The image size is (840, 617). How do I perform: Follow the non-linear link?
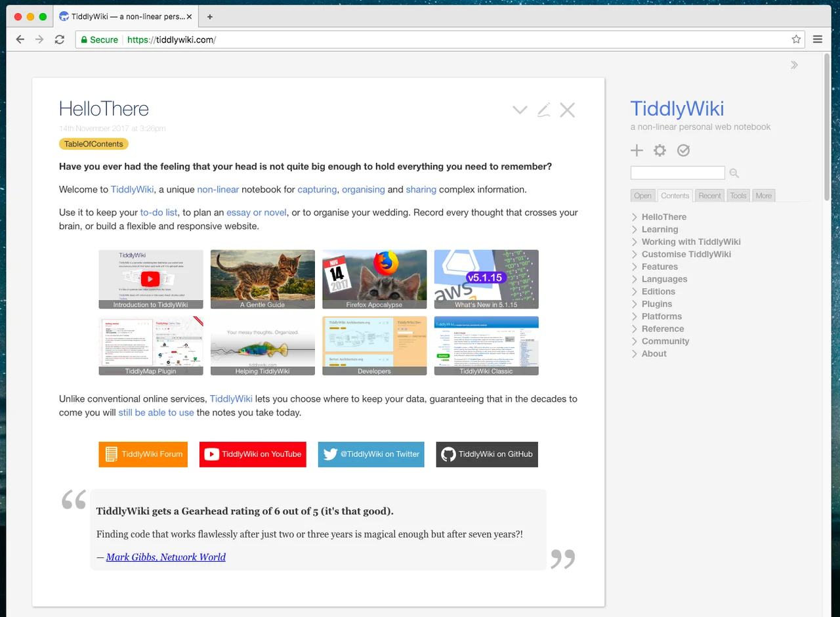218,190
